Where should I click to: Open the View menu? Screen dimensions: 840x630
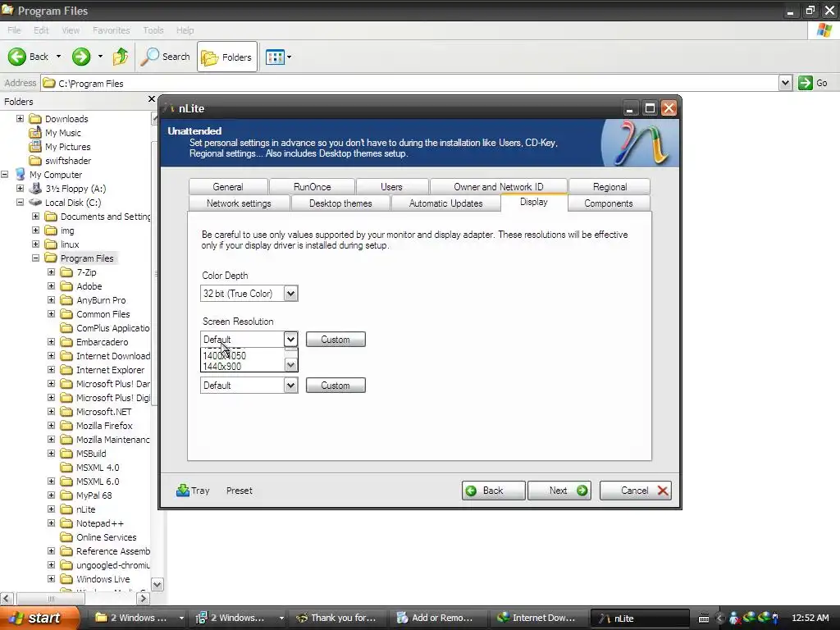71,30
